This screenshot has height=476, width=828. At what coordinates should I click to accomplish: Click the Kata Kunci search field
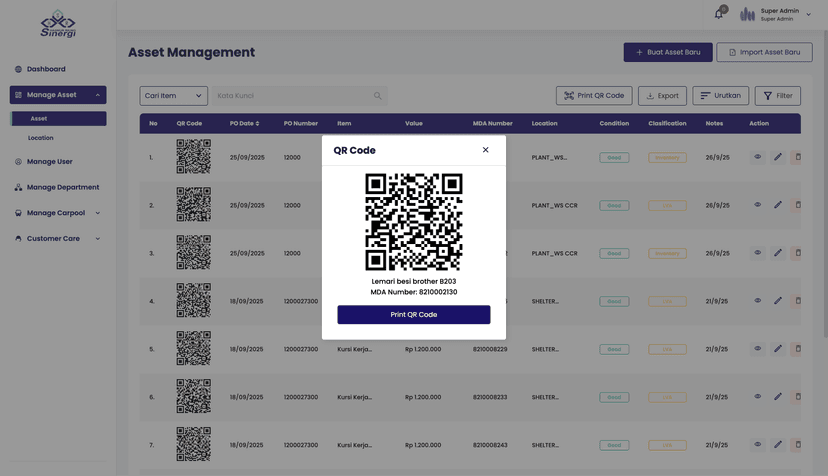click(290, 96)
